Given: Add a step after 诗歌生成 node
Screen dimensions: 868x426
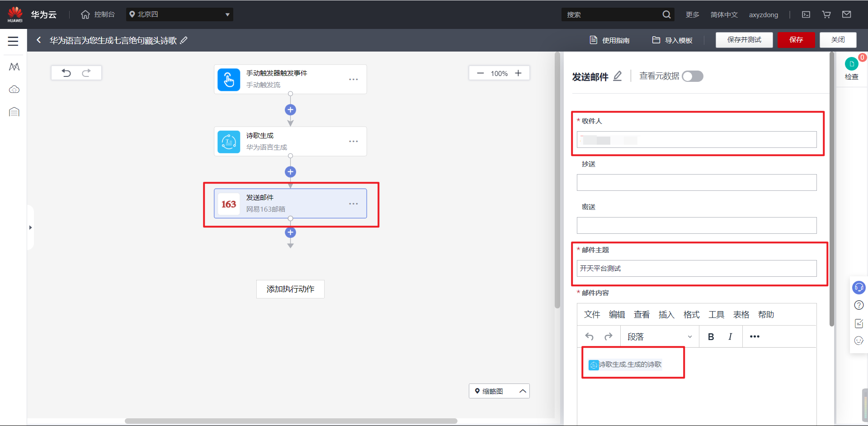Looking at the screenshot, I should pos(290,172).
